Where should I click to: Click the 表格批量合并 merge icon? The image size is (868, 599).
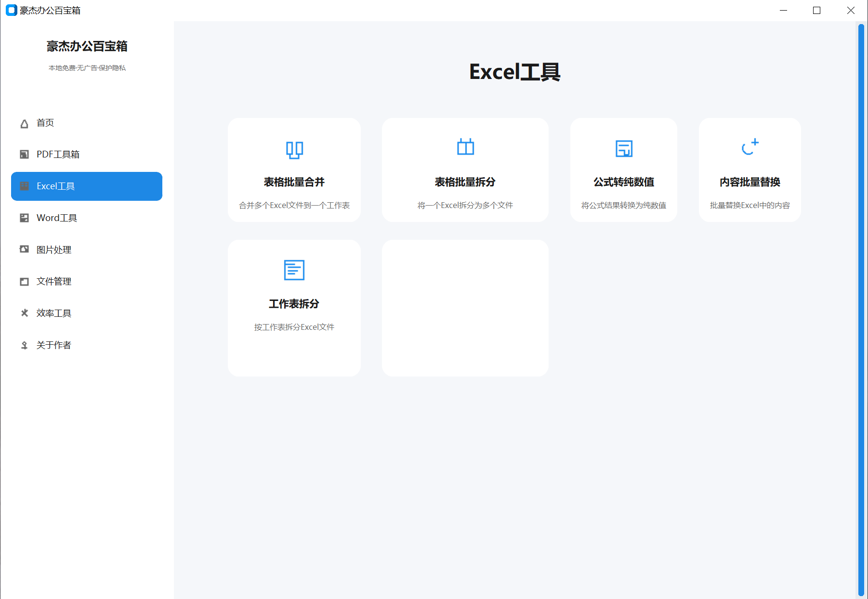coord(294,150)
